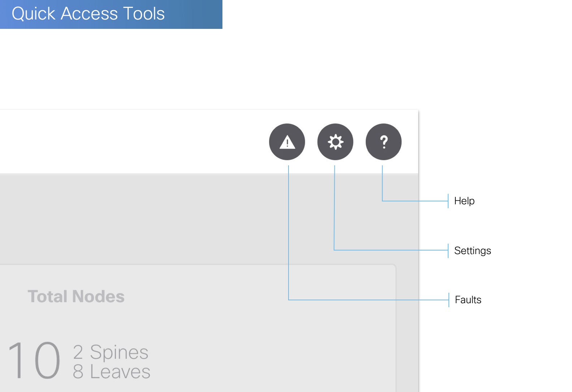Click the large node count "10"
This screenshot has height=392, width=572.
pos(34,361)
